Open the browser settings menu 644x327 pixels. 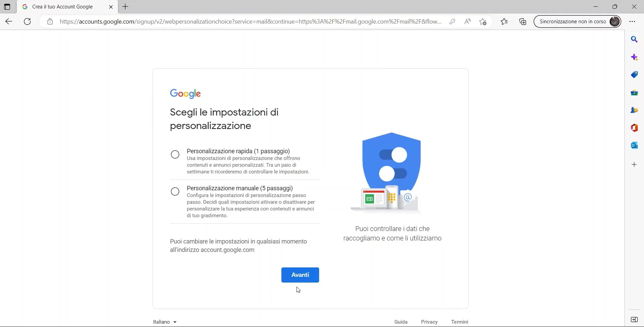pyautogui.click(x=632, y=21)
